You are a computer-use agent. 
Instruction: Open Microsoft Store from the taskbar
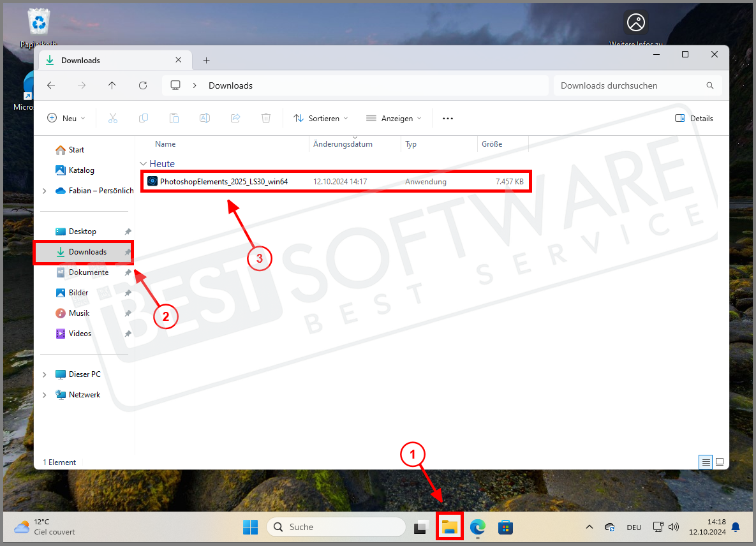505,527
